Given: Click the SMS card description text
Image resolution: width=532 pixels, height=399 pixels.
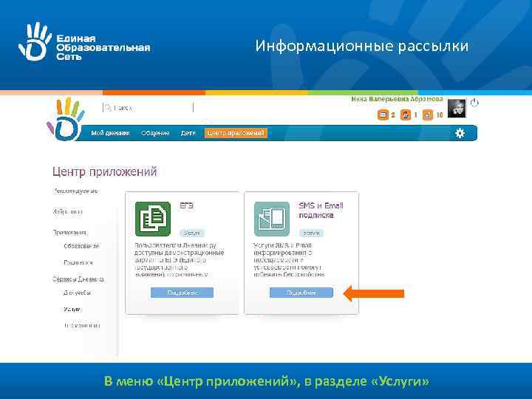Looking at the screenshot, I should click(289, 259).
